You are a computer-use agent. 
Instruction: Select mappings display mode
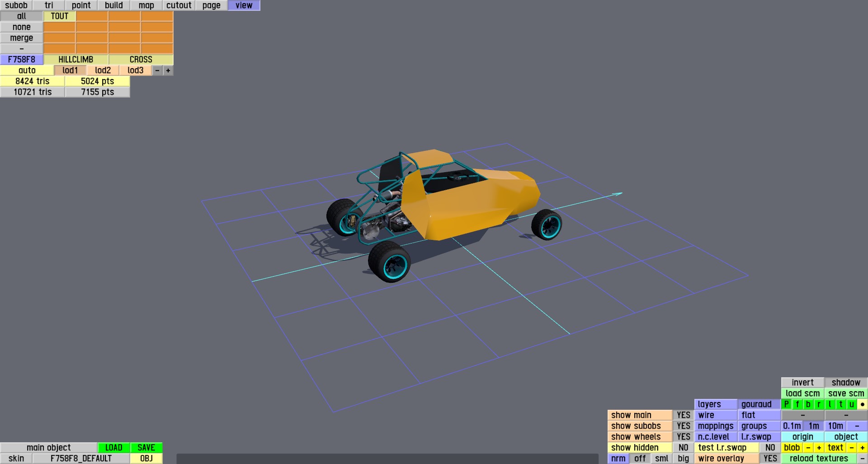click(716, 426)
